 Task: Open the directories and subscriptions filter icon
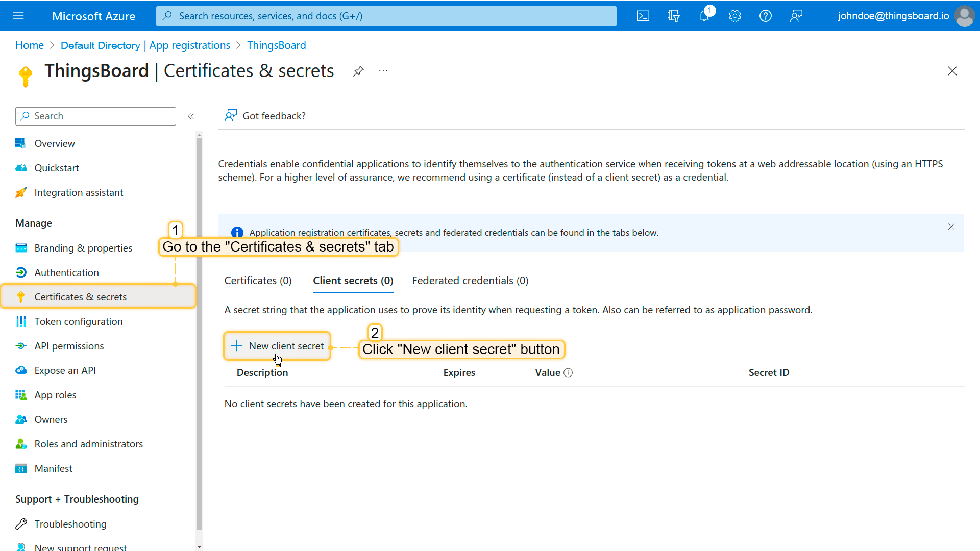[674, 16]
